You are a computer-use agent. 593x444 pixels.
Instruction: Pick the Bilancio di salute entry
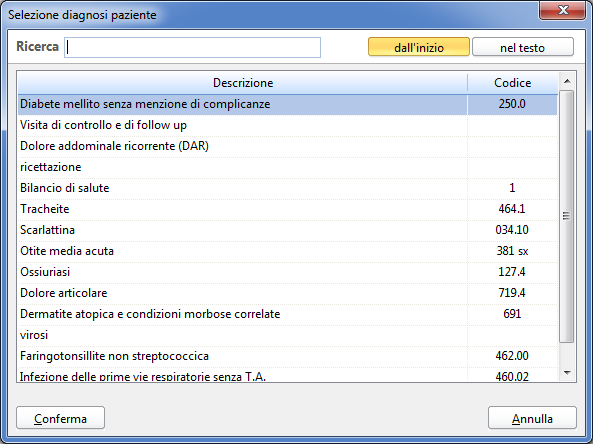(x=287, y=188)
